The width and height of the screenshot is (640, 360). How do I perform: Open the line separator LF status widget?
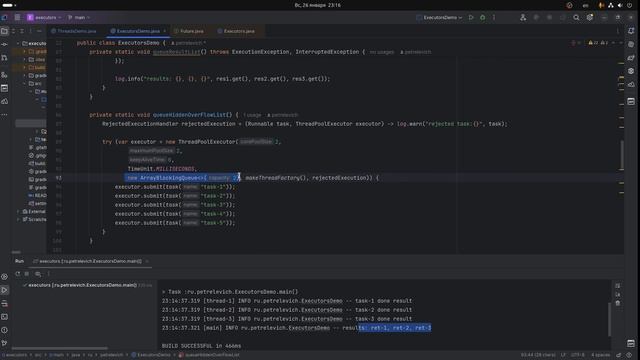pos(563,355)
